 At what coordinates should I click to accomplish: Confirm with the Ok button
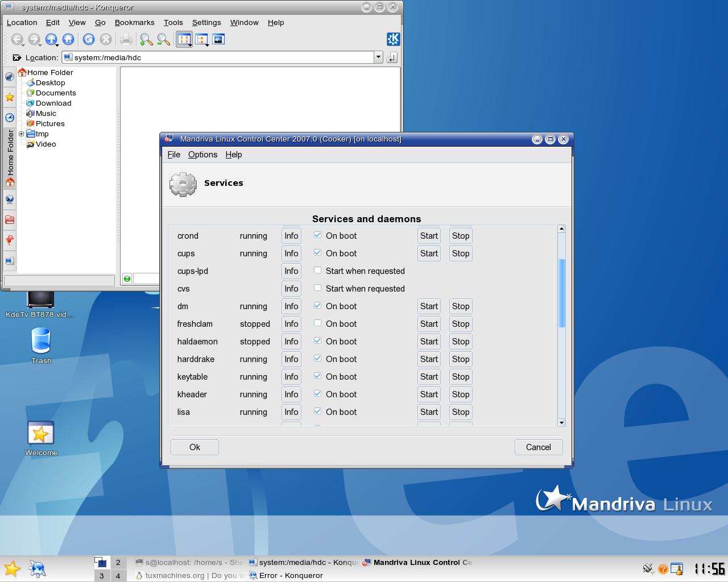pyautogui.click(x=195, y=447)
